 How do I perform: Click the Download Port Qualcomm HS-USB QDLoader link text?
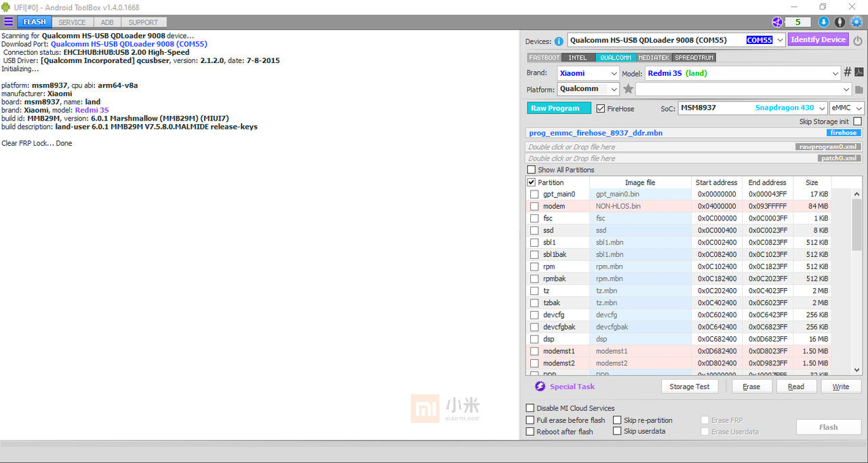pos(129,44)
